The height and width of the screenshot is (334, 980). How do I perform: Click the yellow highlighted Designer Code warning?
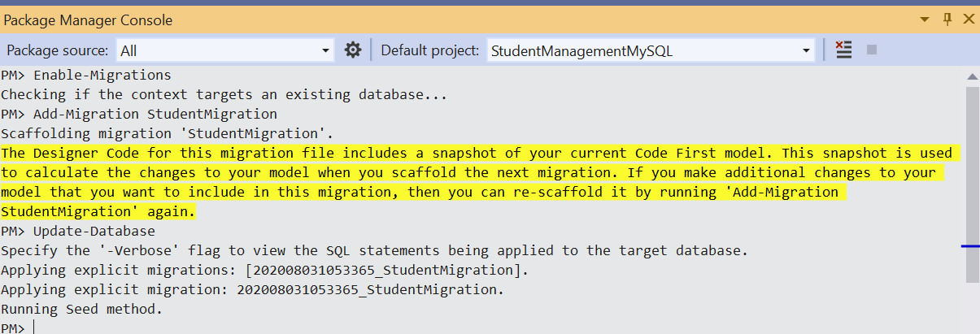point(472,172)
